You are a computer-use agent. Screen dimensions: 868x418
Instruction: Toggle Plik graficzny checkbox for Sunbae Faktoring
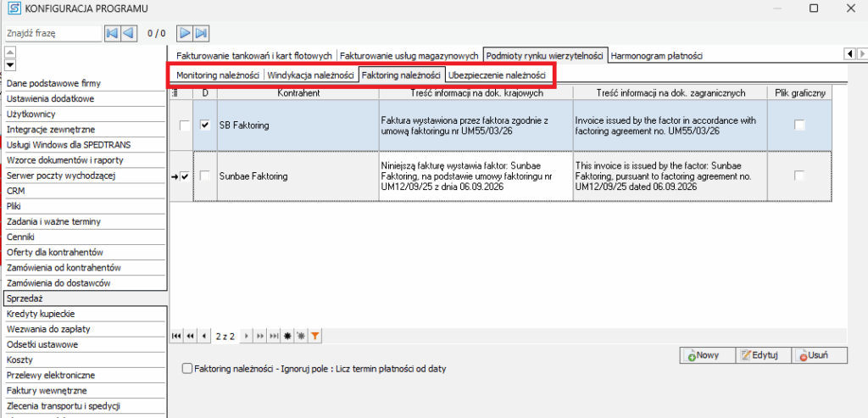tap(799, 176)
